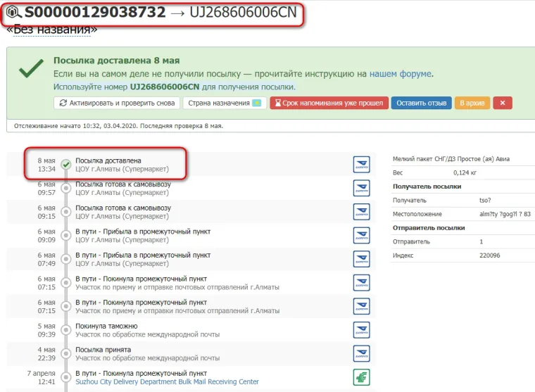
Task: Click Kazpost icon on the 8 мая delivered row
Action: click(361, 165)
